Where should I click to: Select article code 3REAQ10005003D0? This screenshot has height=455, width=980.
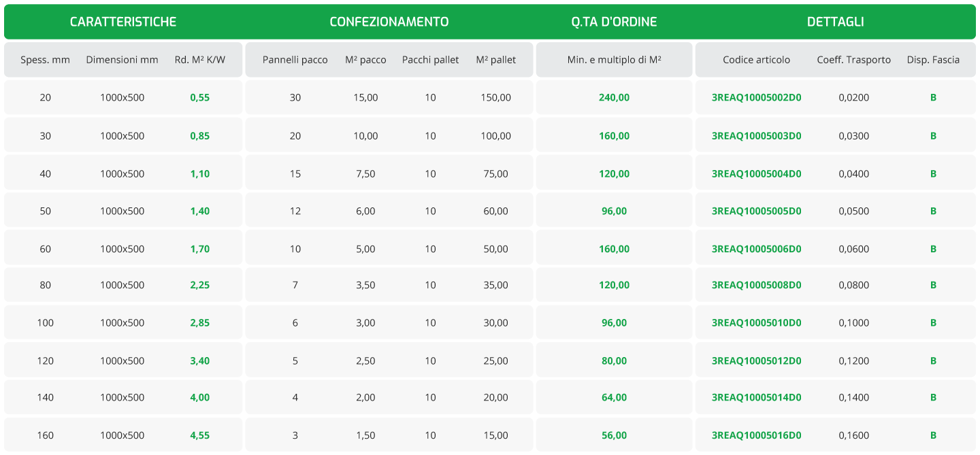click(x=756, y=135)
